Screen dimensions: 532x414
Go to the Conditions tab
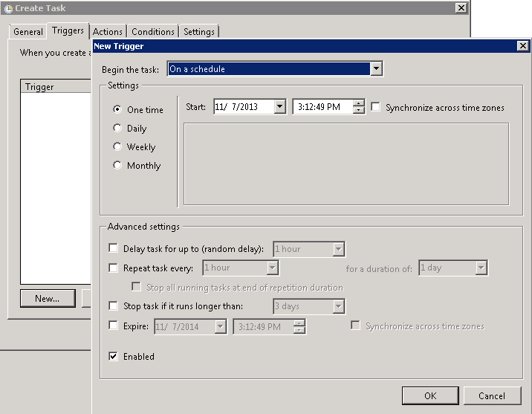(x=153, y=32)
